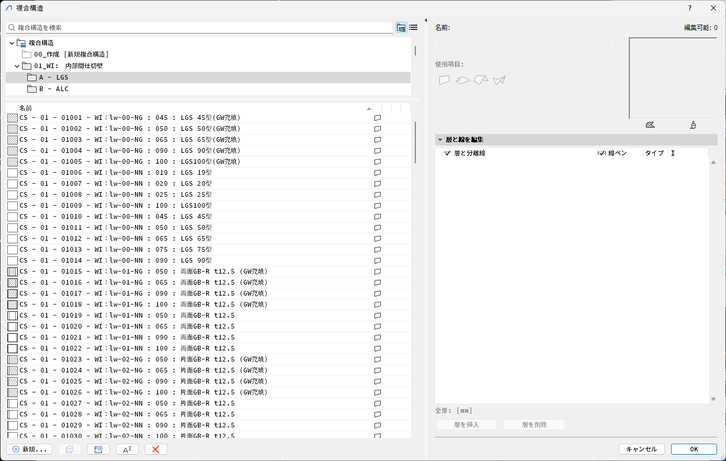Click wall-usage icon in the 01001 row
Viewport: 726px width, 461px height.
click(377, 118)
